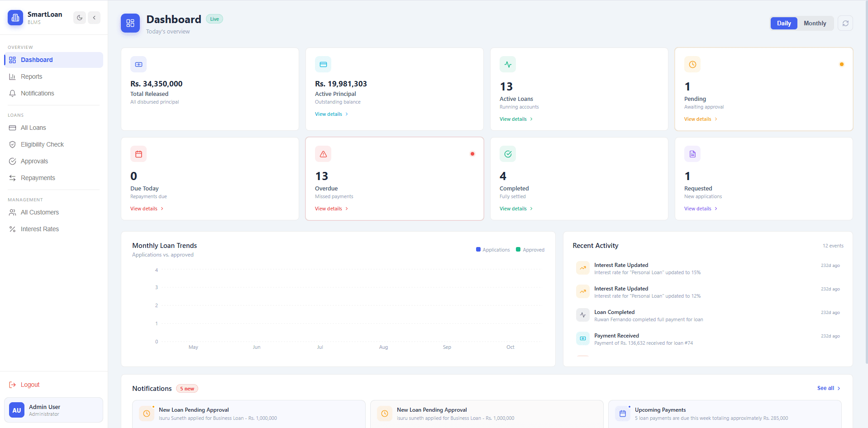Open Notifications in sidebar

[x=53, y=93]
